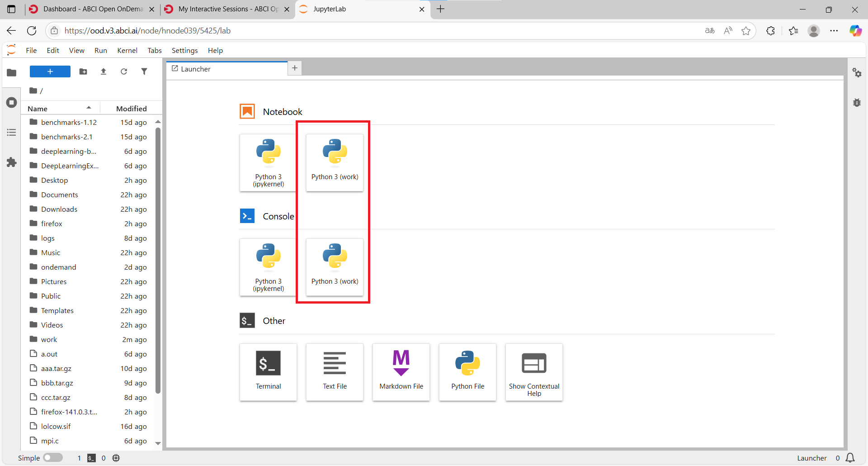Click the root folder breadcrumb icon

click(33, 91)
